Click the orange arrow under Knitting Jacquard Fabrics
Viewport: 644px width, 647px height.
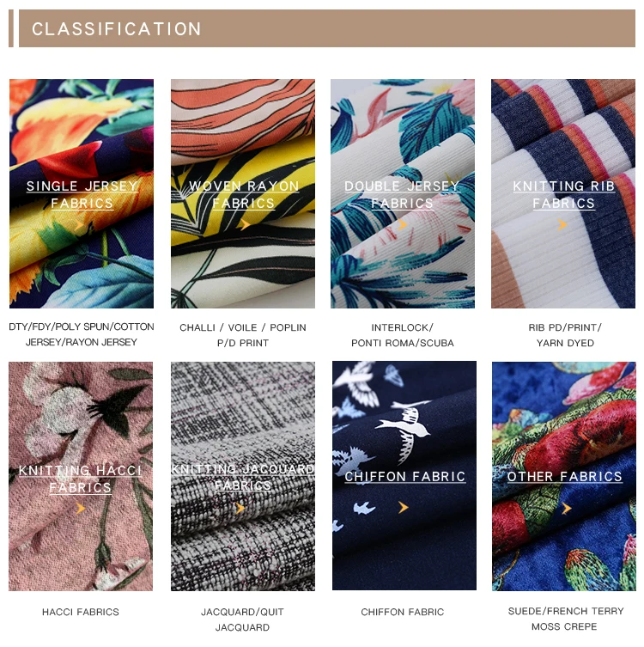pyautogui.click(x=240, y=508)
